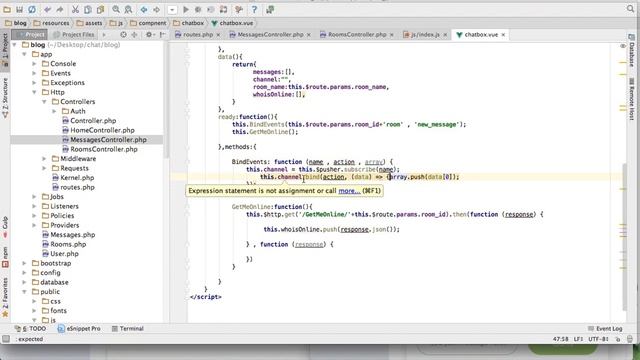Image resolution: width=640 pixels, height=360 pixels.
Task: Click the chatbox.vue breadcrumb item
Action: [232, 23]
